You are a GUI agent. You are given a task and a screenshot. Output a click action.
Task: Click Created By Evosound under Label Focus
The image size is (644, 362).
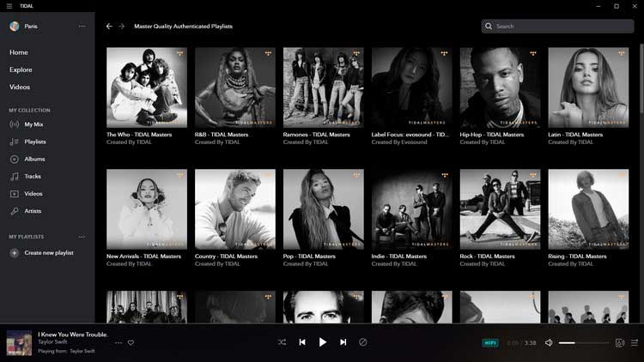click(x=399, y=142)
